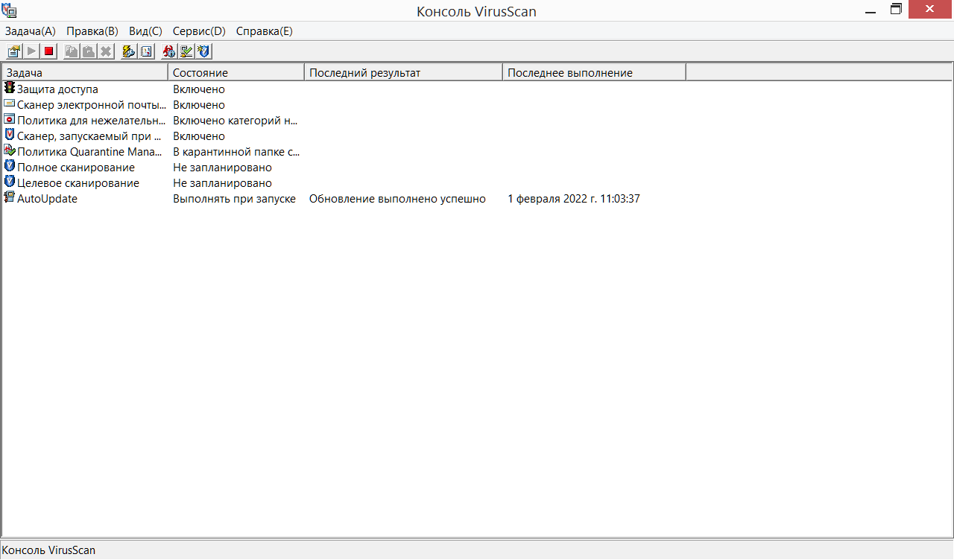This screenshot has width=954, height=560.
Task: Click the remote console connect icon
Action: [186, 51]
